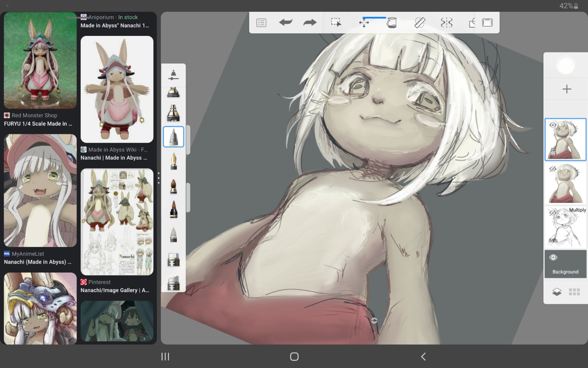Screen dimensions: 588x368
Task: Select the bottom flat chisel brush
Action: (173, 283)
